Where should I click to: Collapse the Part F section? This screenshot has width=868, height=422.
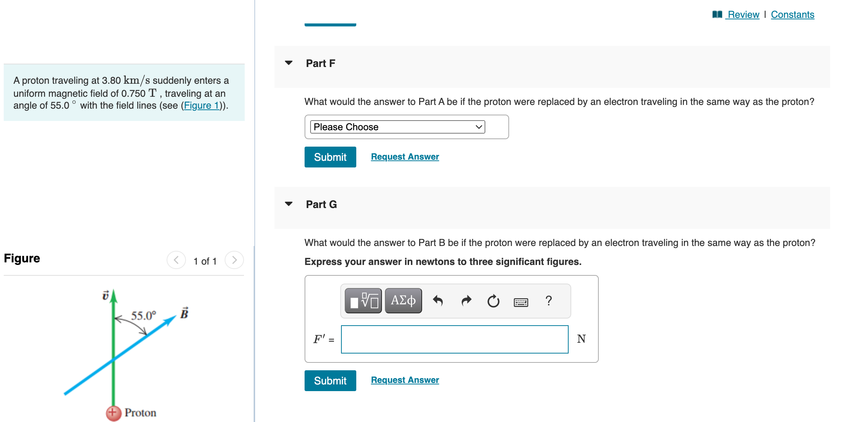[x=289, y=63]
